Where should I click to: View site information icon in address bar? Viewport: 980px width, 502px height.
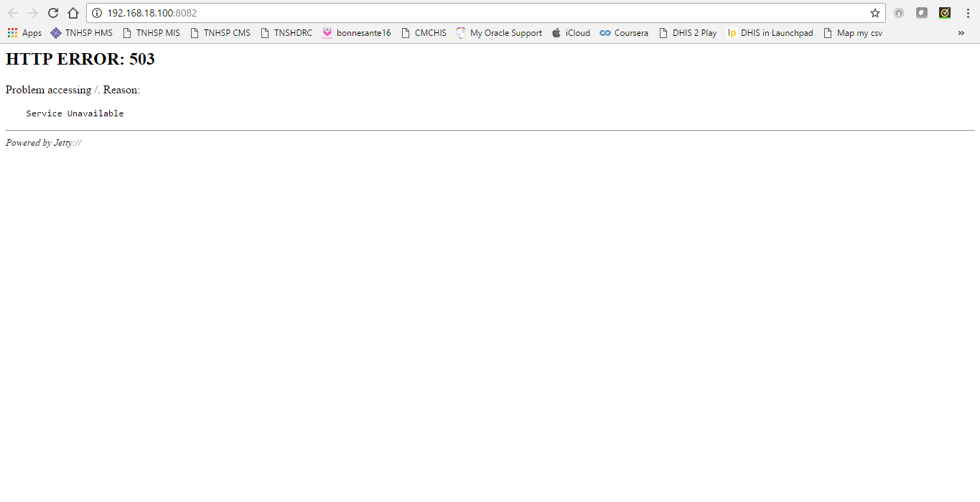click(x=98, y=13)
